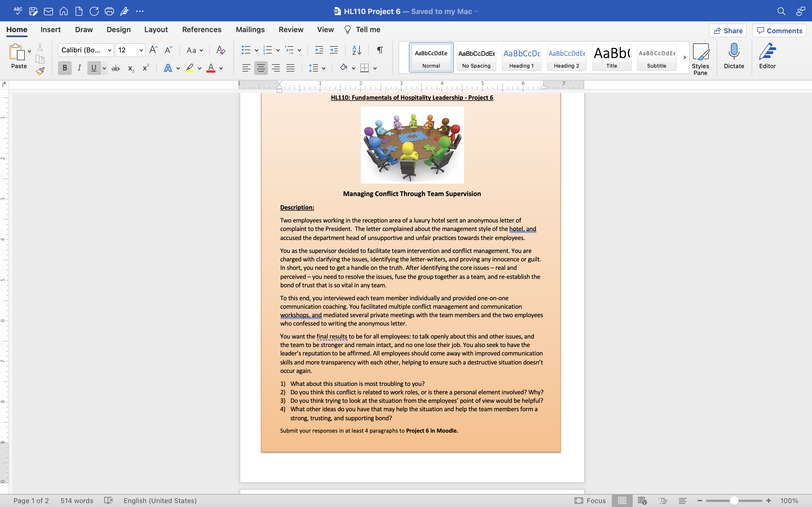The height and width of the screenshot is (507, 812).
Task: Click the zoom slider handle
Action: click(734, 501)
